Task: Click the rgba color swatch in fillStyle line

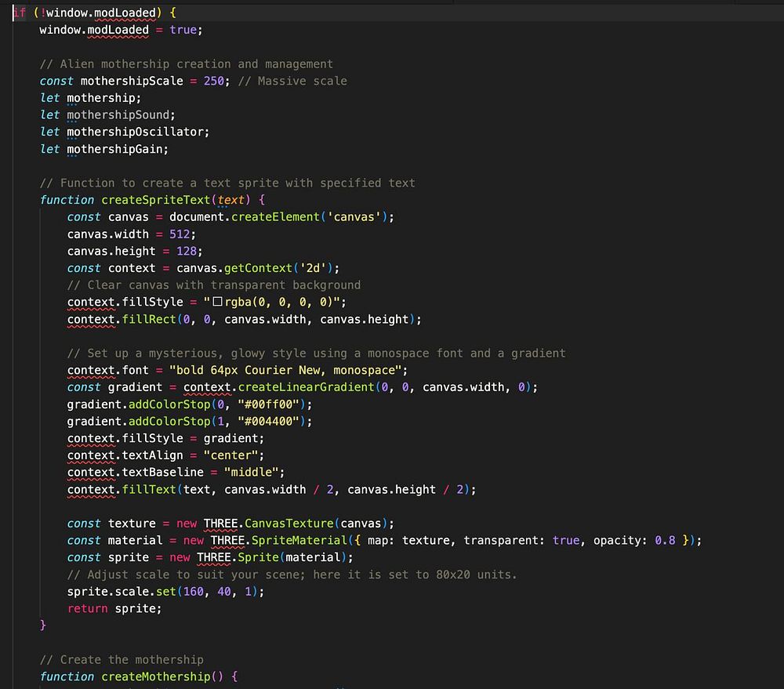Action: point(217,302)
